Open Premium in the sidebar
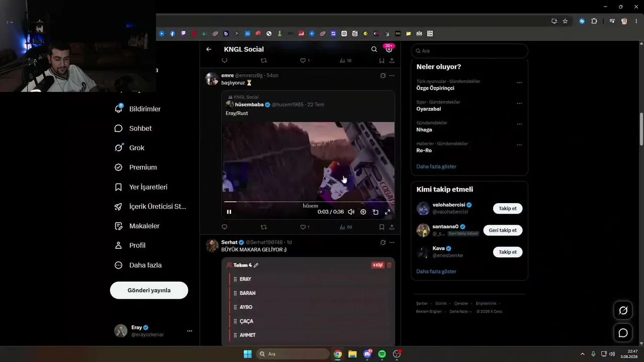This screenshot has width=644, height=362. [136, 167]
